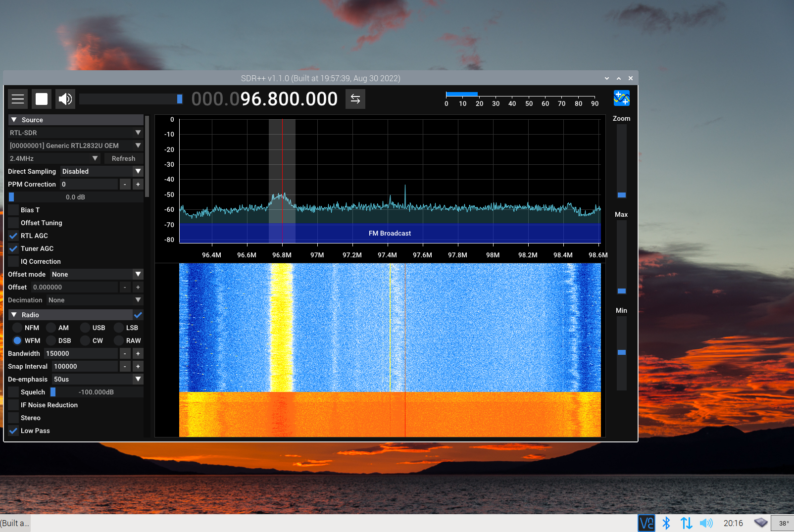The image size is (794, 532).
Task: Click the network up/down arrows tray icon
Action: pos(686,523)
